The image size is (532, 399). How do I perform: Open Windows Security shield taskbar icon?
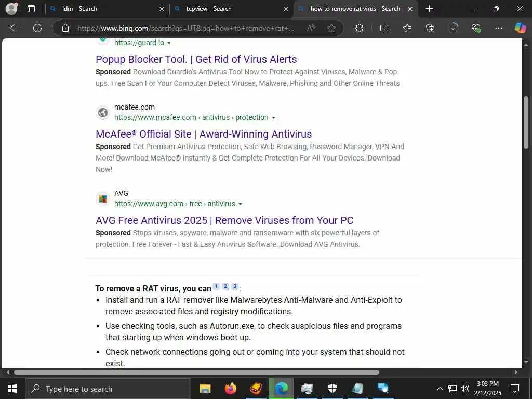[x=332, y=389]
